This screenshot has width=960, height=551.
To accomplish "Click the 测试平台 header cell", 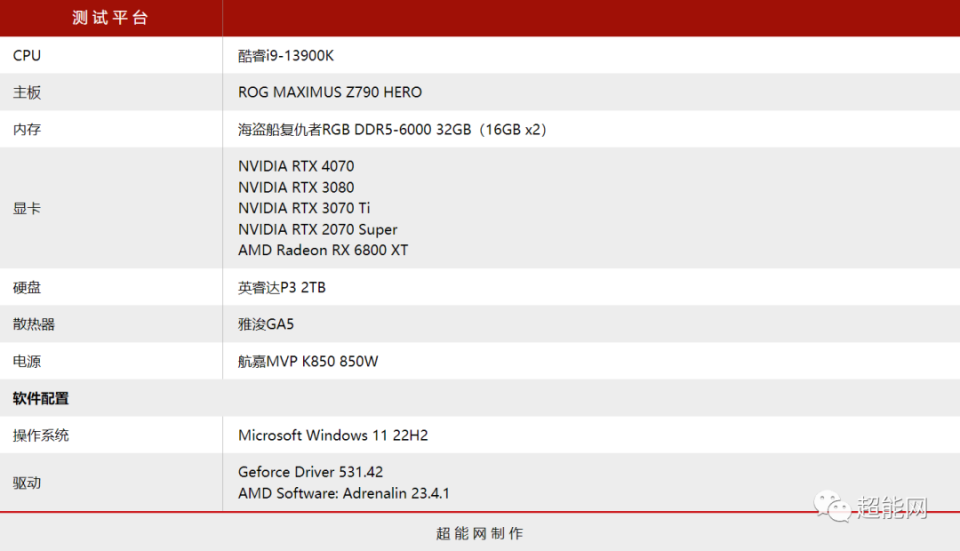I will (110, 18).
